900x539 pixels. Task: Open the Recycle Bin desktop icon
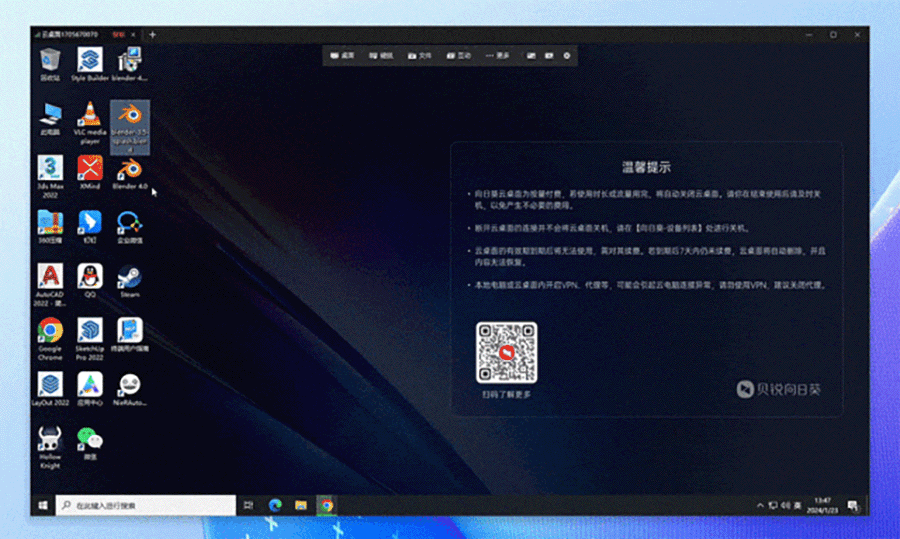click(51, 64)
